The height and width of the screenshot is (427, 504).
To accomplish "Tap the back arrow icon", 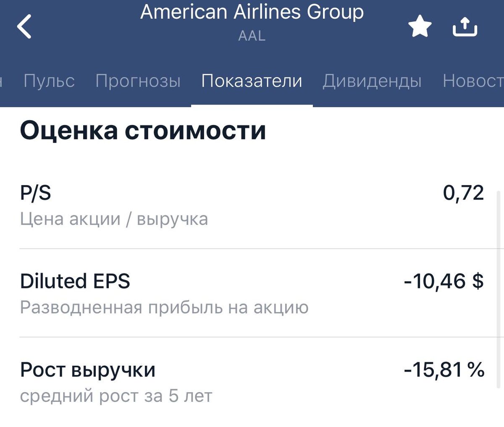I will coord(25,26).
